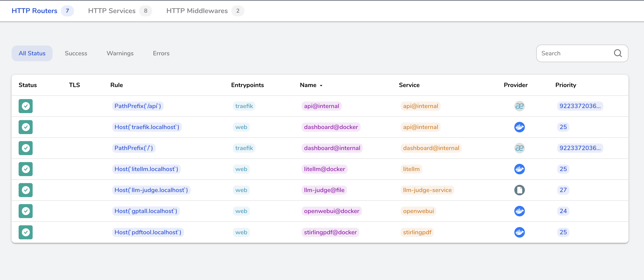The height and width of the screenshot is (280, 644).
Task: Open the llm-judge-service service link
Action: click(427, 190)
